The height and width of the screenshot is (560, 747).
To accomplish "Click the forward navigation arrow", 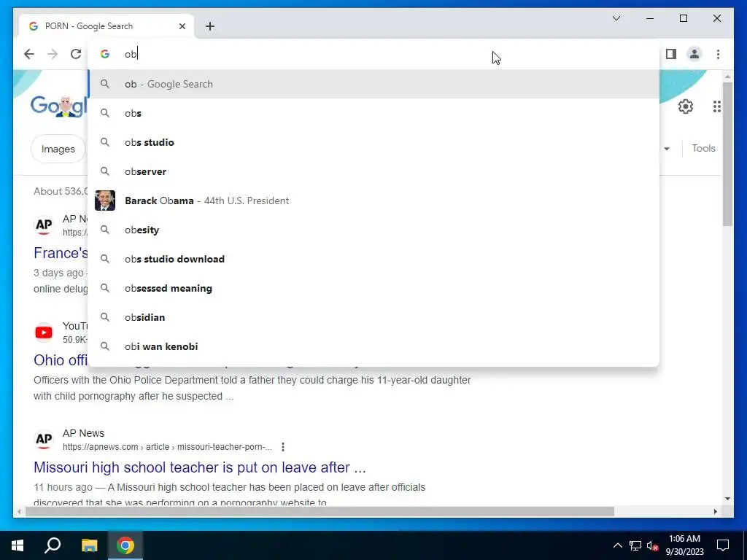I will point(53,54).
